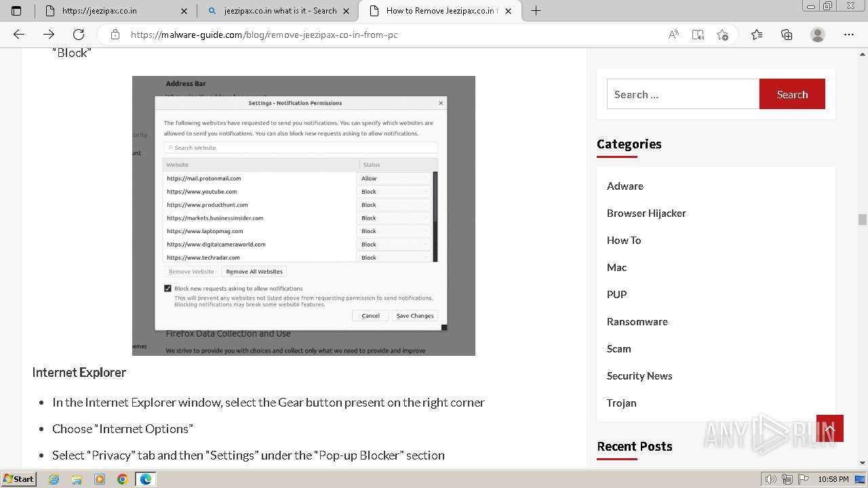Refresh the current page

click(79, 35)
